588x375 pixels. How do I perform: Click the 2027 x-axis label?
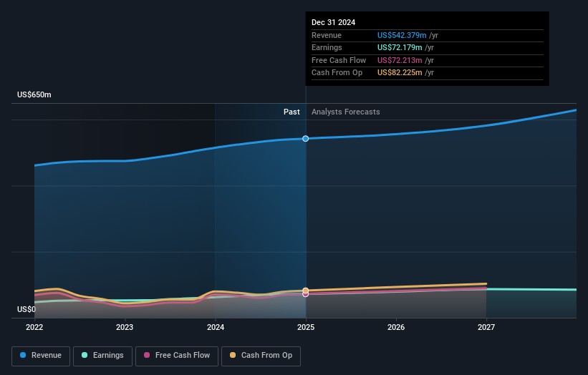coord(486,328)
